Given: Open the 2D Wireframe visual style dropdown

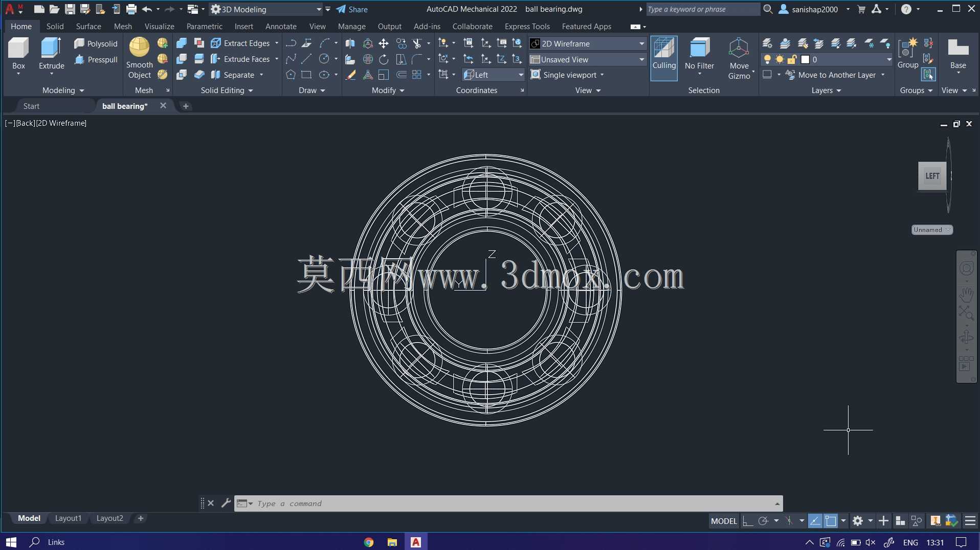Looking at the screenshot, I should pyautogui.click(x=587, y=43).
